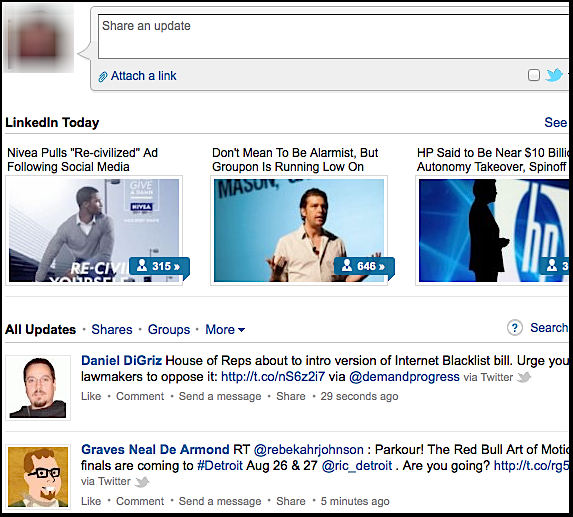The width and height of the screenshot is (573, 517).
Task: Click the blurred profile photo at top
Action: coord(38,38)
